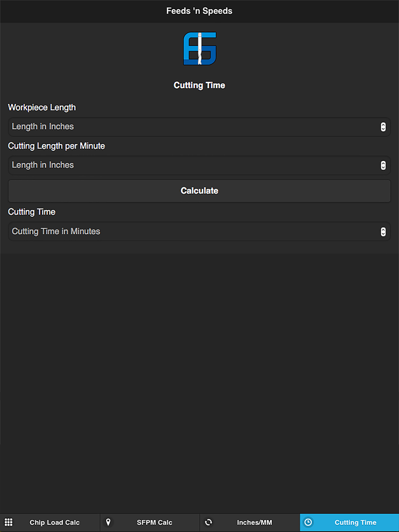The width and height of the screenshot is (399, 532).
Task: Click the Feeds 'n Speeds title header
Action: [x=199, y=11]
